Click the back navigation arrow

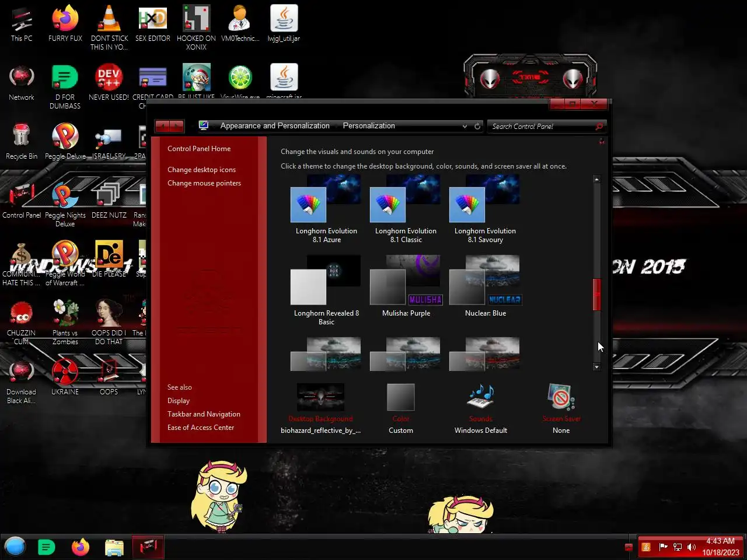coord(162,126)
